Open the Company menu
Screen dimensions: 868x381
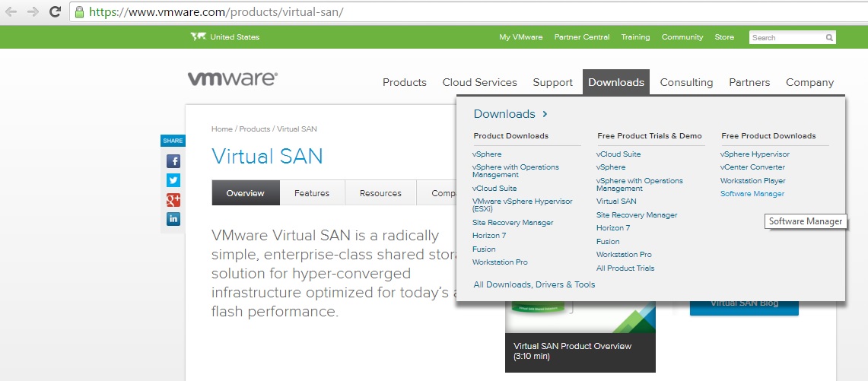(810, 83)
